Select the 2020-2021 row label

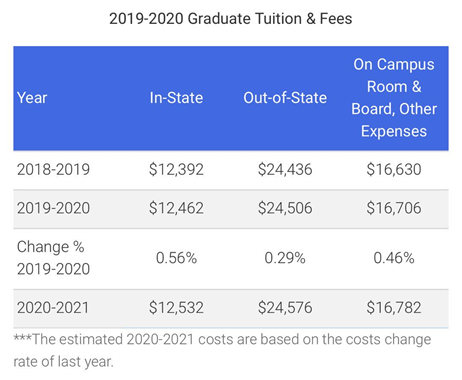53,308
